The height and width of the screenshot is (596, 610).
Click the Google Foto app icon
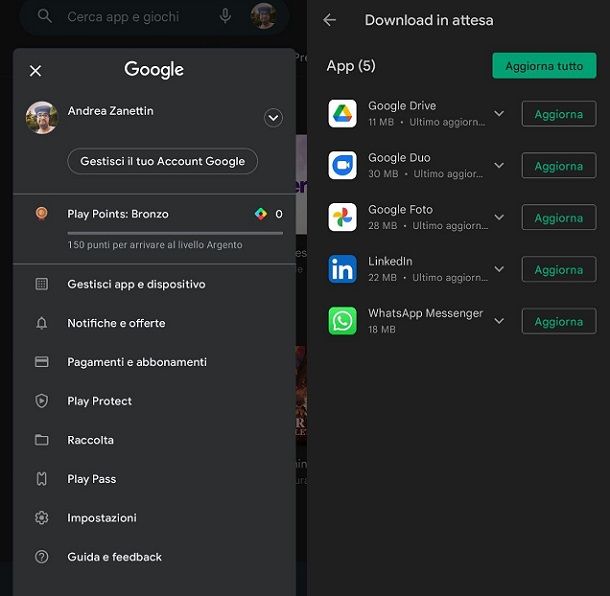coord(342,217)
